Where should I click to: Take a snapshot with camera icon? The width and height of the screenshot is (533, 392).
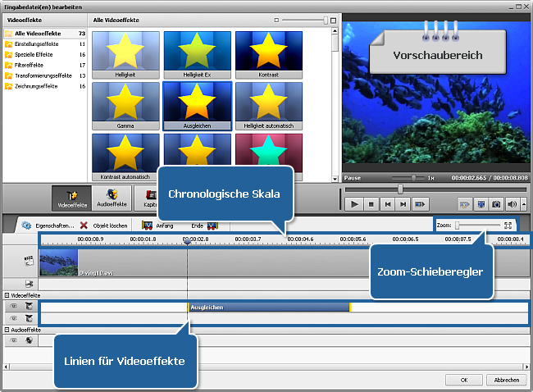tap(496, 204)
